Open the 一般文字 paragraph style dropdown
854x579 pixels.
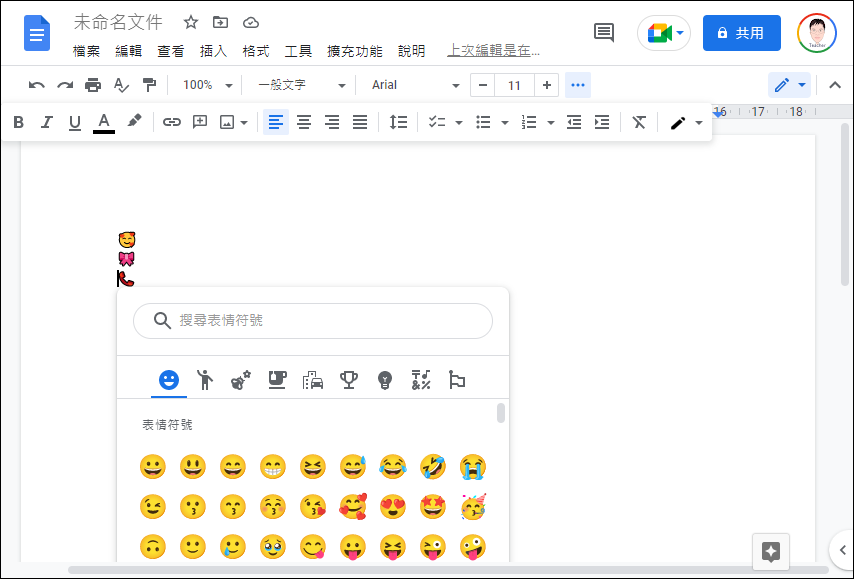[301, 85]
